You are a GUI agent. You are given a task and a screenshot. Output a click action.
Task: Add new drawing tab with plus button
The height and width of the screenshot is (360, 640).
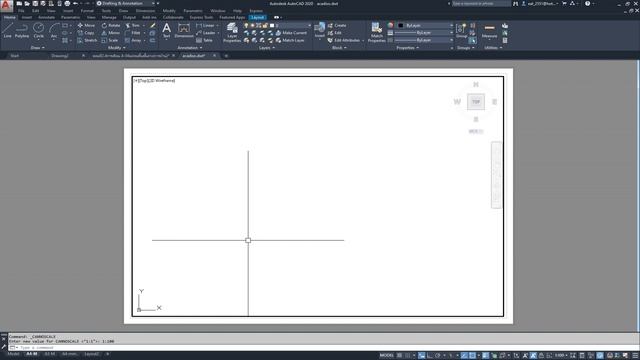tap(226, 56)
